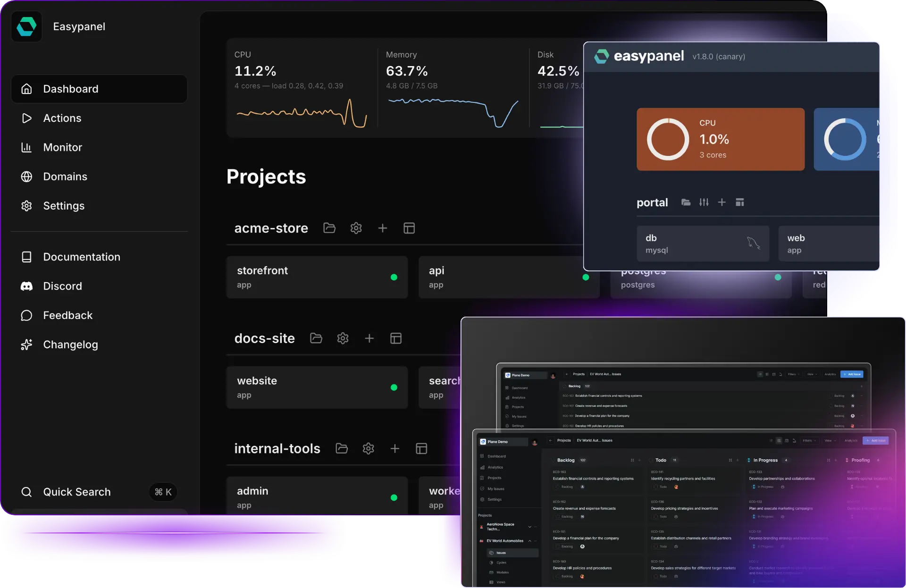Viewport: 906px width, 588px height.
Task: Open the db mysql service card
Action: pos(703,244)
